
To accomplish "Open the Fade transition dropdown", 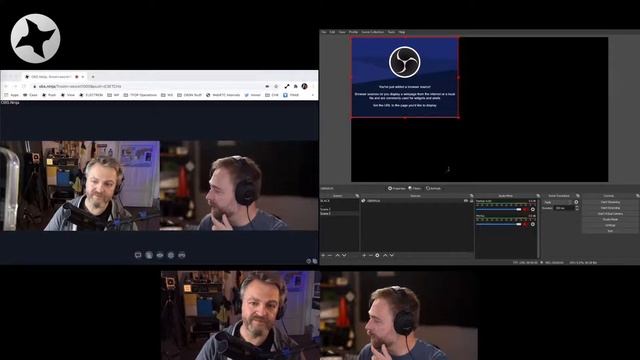I will (x=558, y=202).
